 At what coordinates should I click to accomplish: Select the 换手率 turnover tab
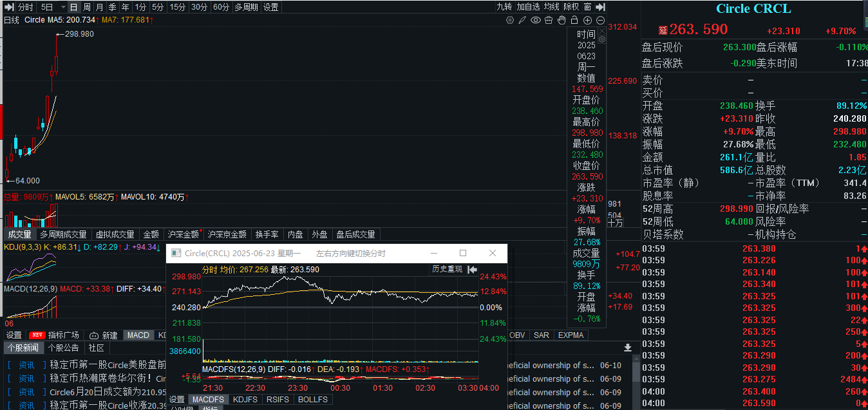(267, 234)
